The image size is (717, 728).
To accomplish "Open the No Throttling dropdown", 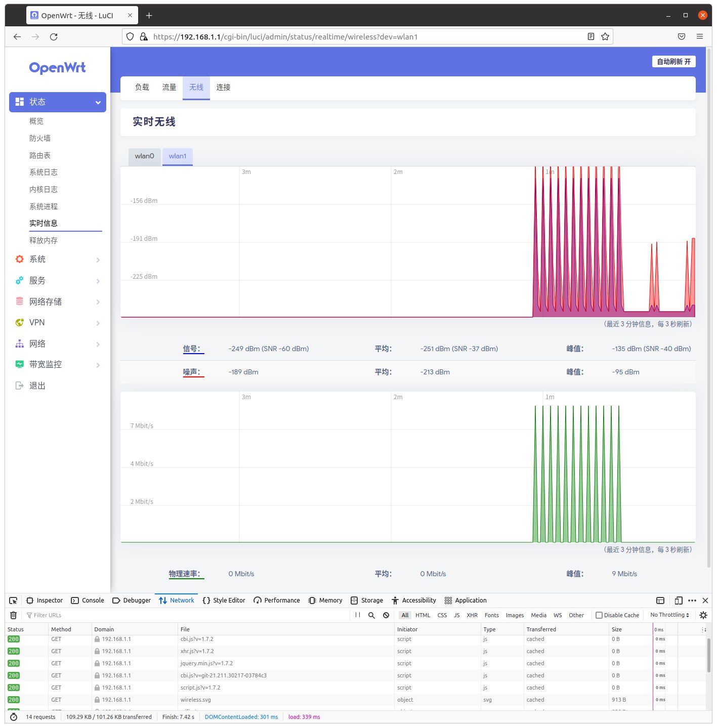I will pos(669,615).
